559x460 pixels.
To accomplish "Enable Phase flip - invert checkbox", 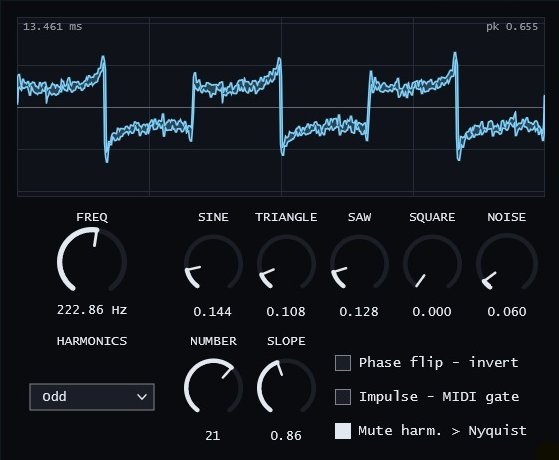I will point(343,363).
